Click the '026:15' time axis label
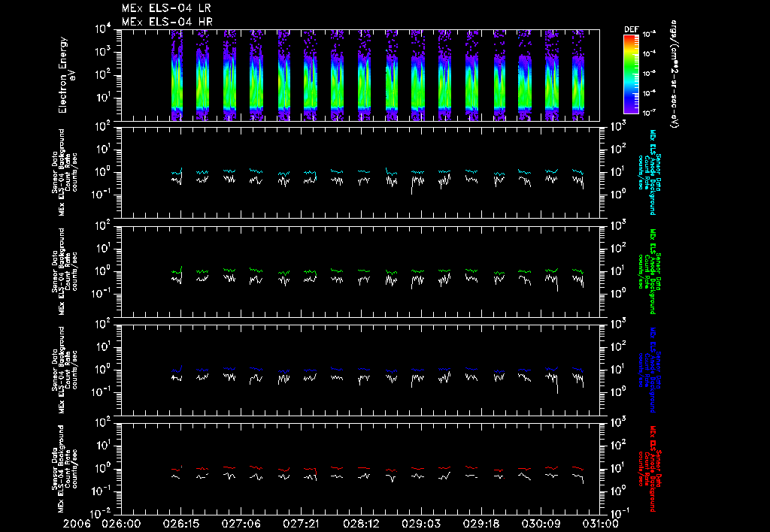This screenshot has width=770, height=532. pos(180,524)
